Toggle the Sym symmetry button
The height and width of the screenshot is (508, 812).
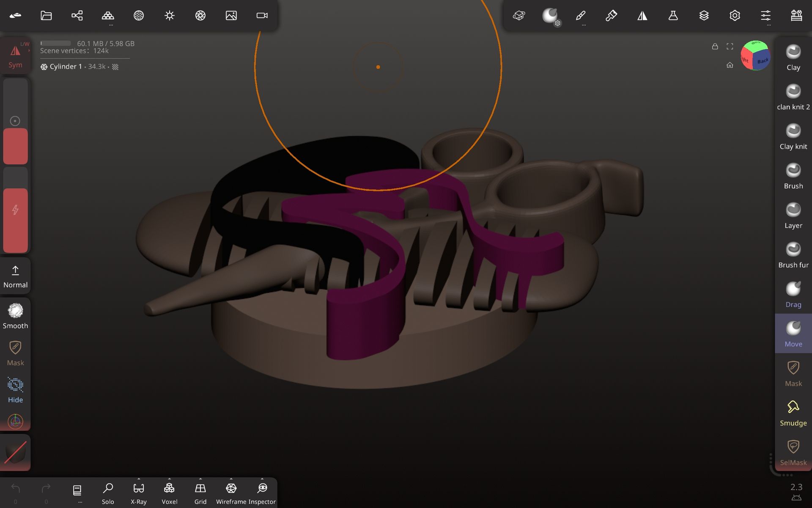pyautogui.click(x=15, y=56)
